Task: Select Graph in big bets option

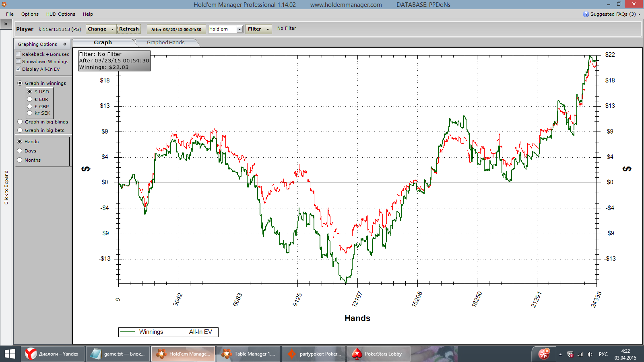Action: (x=20, y=130)
